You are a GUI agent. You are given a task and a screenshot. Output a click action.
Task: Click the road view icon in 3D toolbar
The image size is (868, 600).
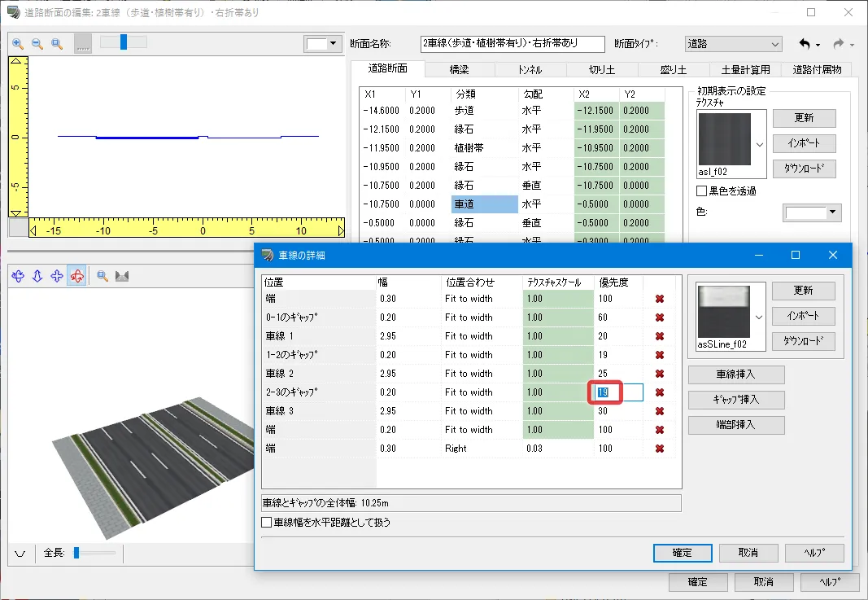tap(123, 277)
